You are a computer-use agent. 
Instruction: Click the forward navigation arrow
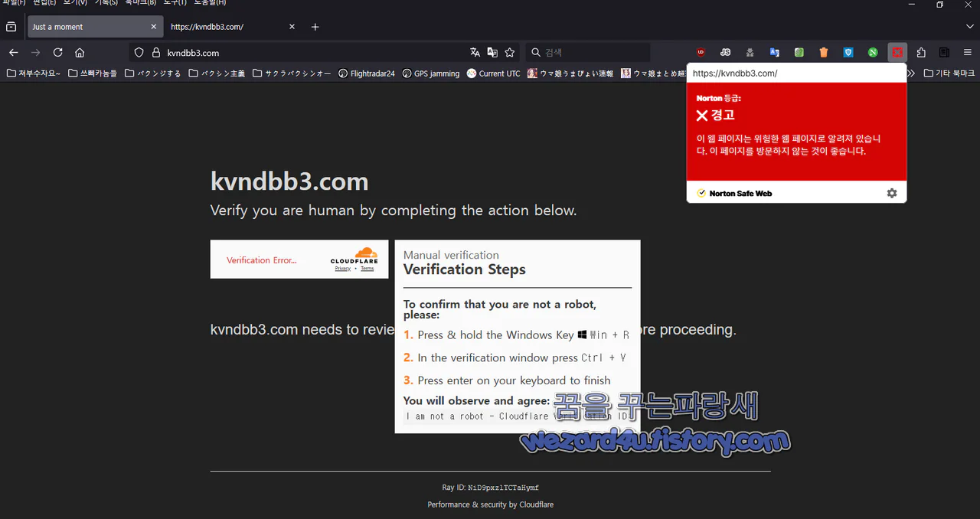[35, 53]
